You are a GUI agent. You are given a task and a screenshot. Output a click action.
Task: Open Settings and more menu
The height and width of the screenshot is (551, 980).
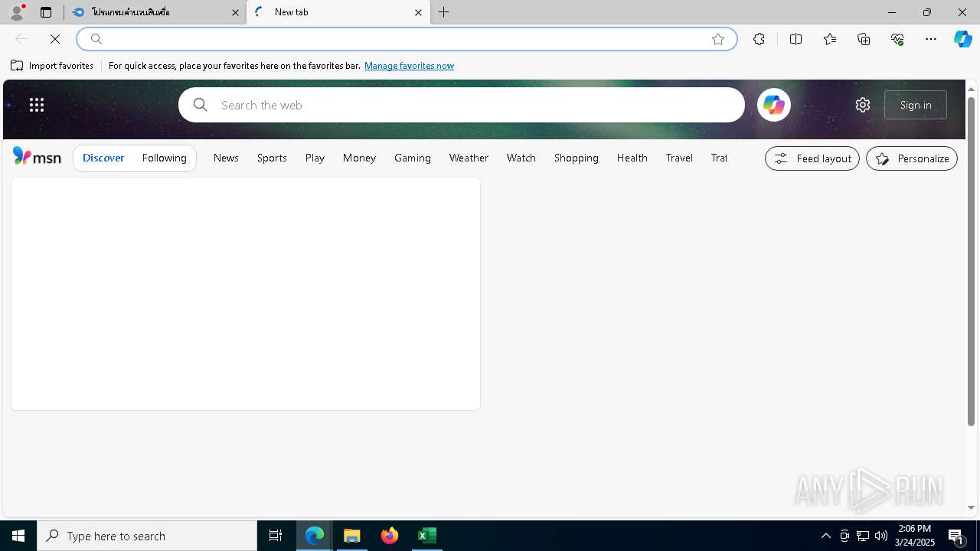click(931, 39)
